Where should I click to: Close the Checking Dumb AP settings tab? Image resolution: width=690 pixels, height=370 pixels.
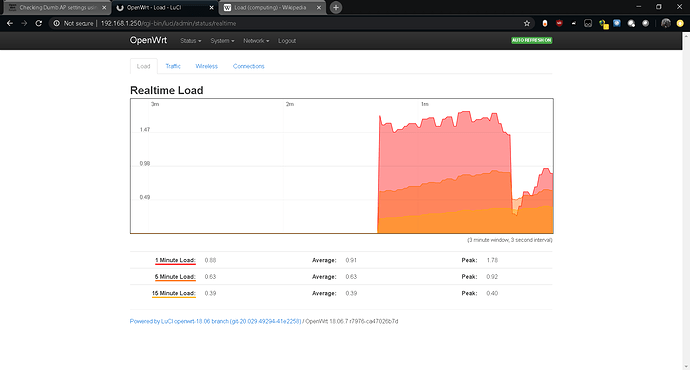[x=104, y=7]
